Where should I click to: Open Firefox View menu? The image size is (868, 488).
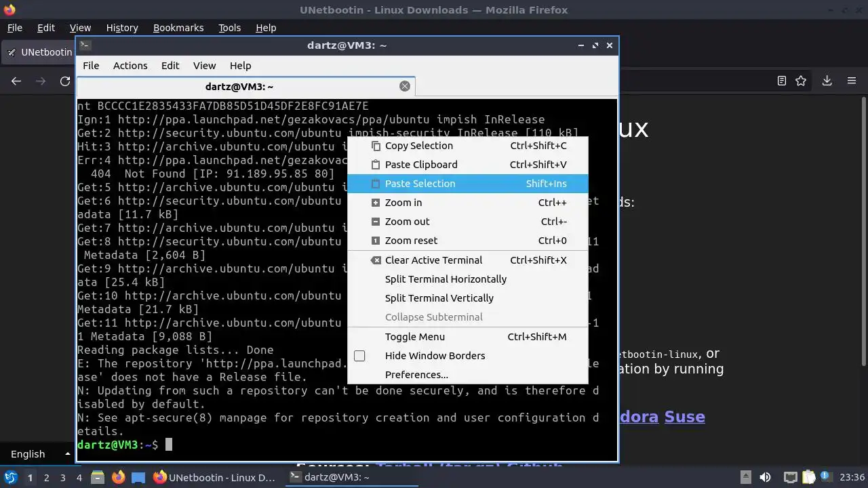pyautogui.click(x=80, y=28)
